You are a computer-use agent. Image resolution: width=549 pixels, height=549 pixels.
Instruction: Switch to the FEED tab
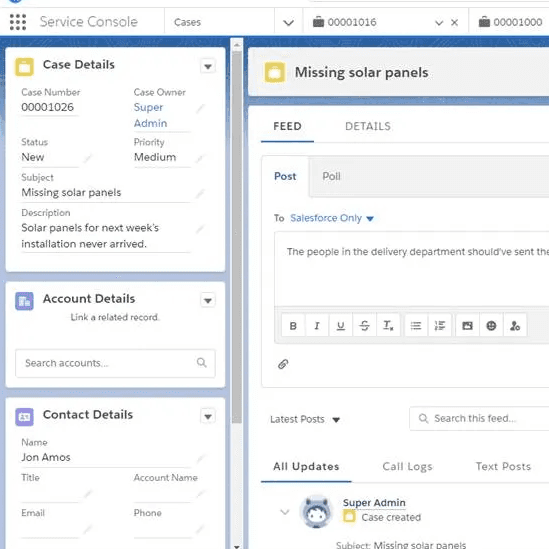287,126
